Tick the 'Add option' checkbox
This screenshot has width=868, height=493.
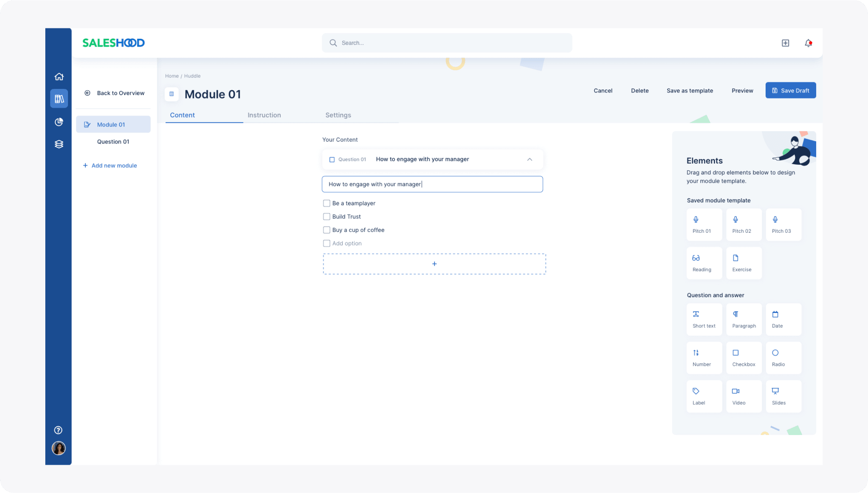[x=326, y=243]
